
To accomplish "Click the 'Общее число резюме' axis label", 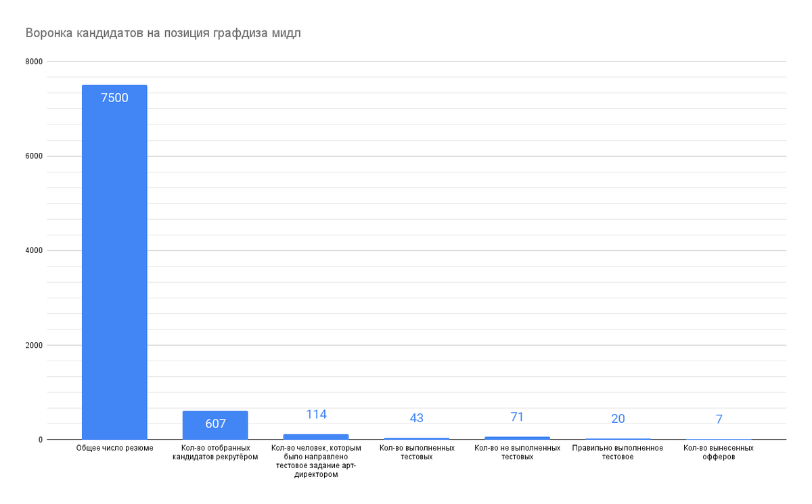I will tap(114, 448).
